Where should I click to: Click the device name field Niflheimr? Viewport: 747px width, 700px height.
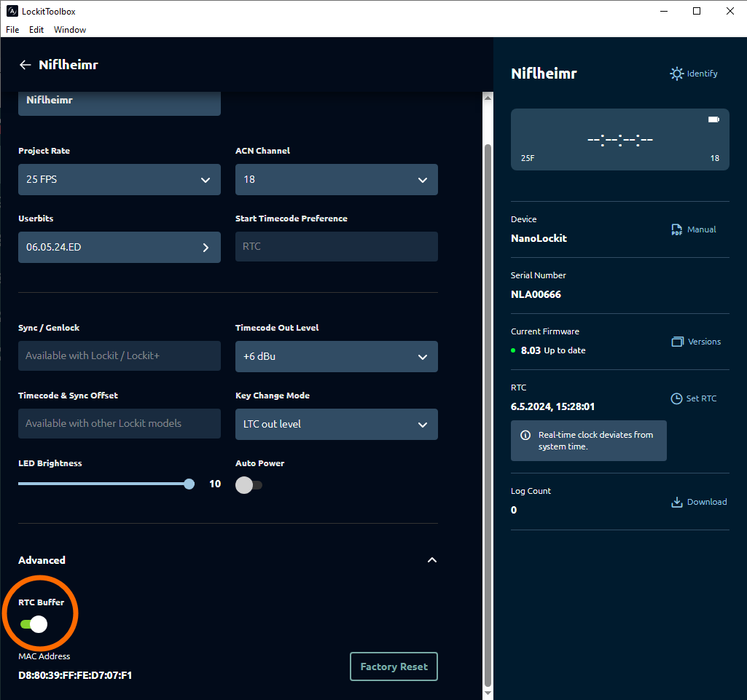click(x=119, y=103)
